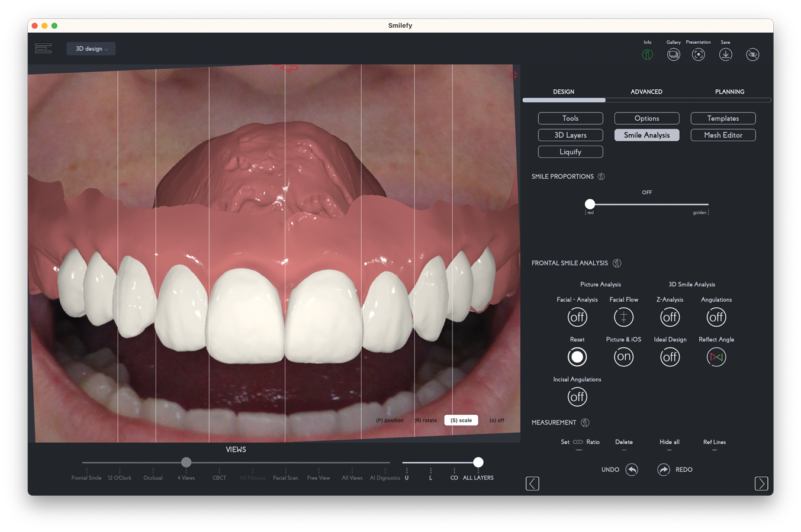Screen dimensions: 801x532
Task: Select the Reflect Angle icon
Action: (x=716, y=357)
